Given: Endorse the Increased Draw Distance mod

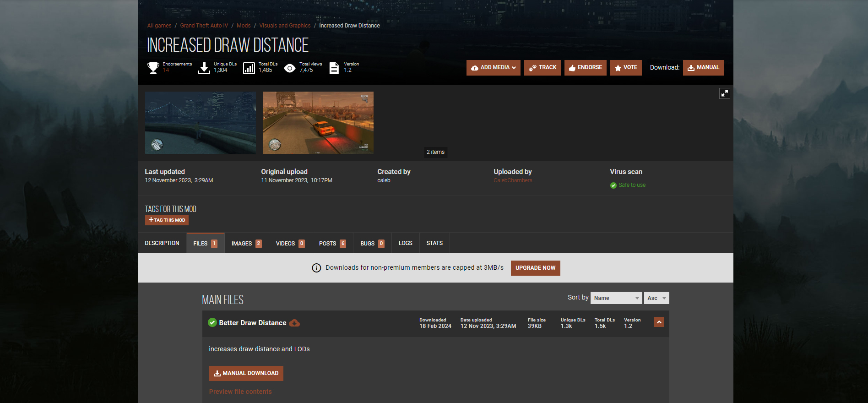Looking at the screenshot, I should [586, 68].
